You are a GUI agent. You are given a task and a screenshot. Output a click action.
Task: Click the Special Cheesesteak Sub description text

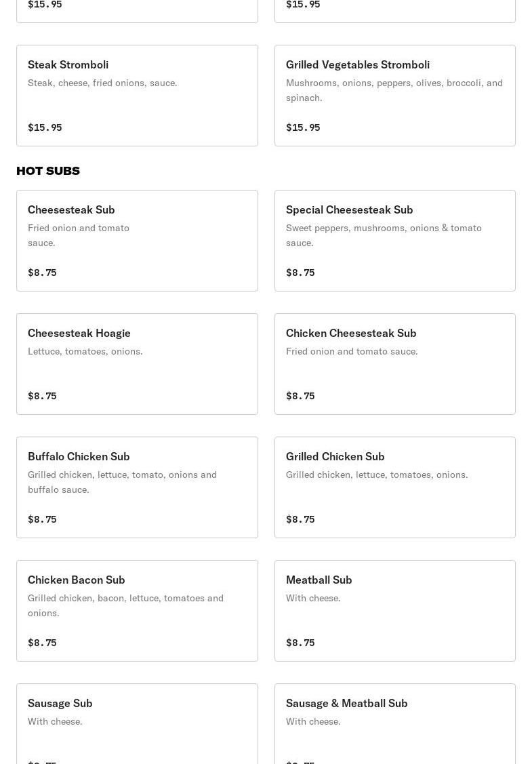click(384, 235)
